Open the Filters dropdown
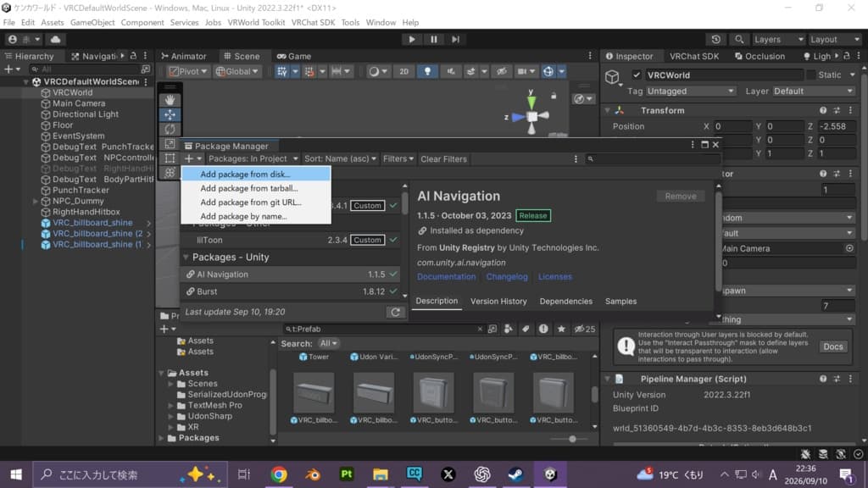The height and width of the screenshot is (488, 868). [398, 158]
